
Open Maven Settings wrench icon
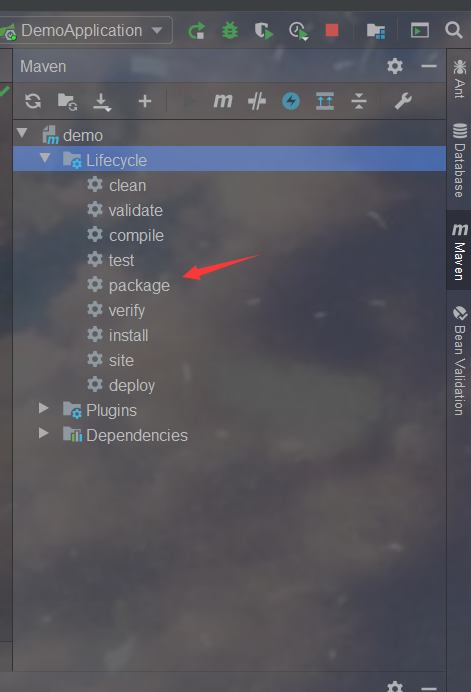[403, 101]
